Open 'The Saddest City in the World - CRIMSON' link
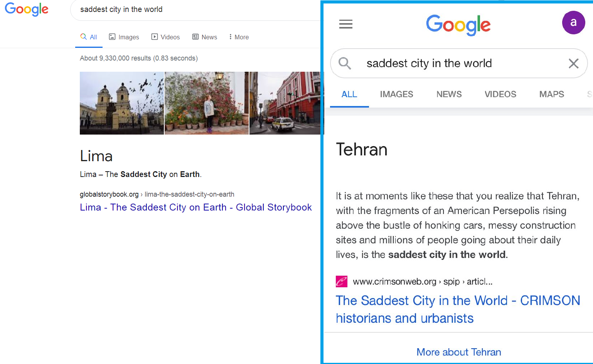The image size is (593, 364). 458,309
